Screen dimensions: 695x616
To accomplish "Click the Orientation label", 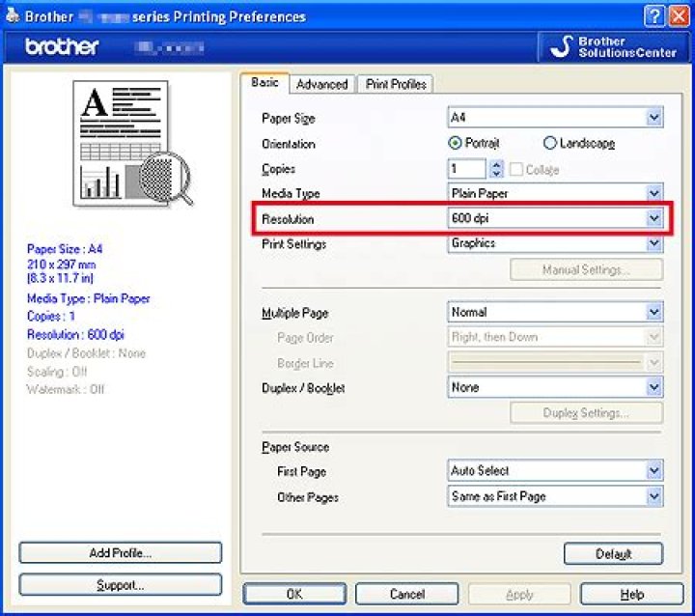I will (288, 144).
